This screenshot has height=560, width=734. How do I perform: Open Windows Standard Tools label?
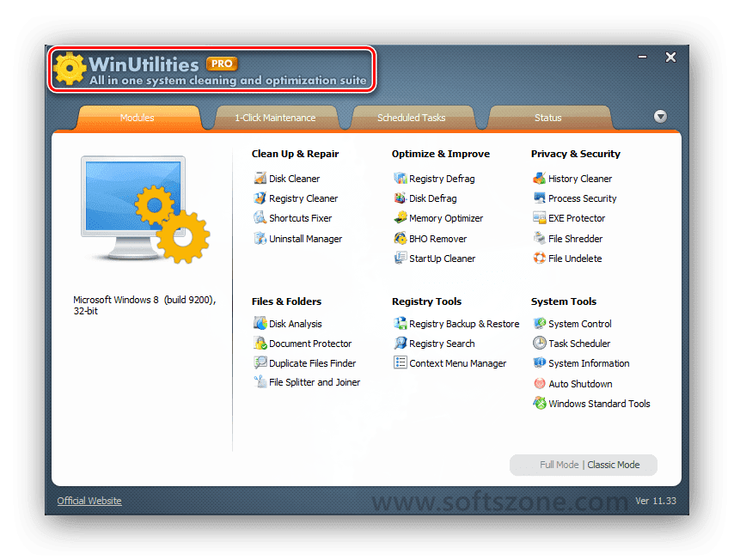599,404
